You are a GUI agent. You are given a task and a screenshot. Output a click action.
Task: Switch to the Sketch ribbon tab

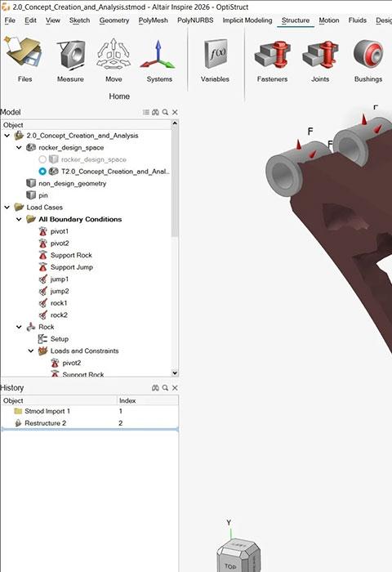[79, 20]
